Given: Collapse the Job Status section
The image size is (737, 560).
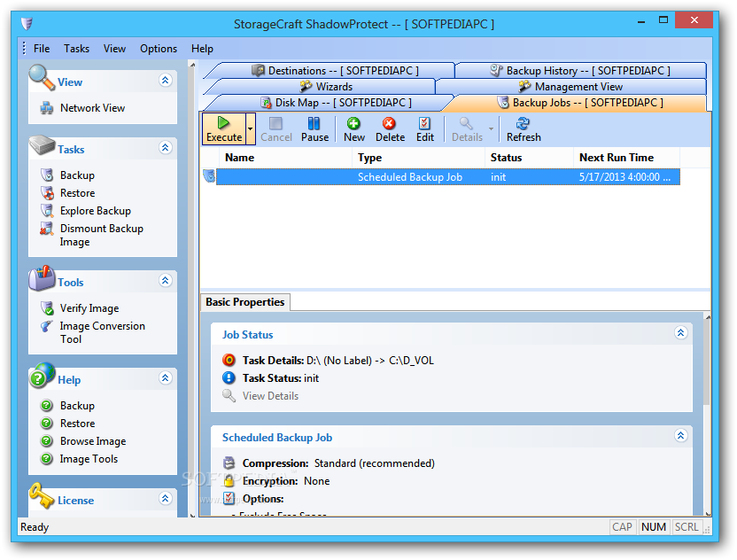Looking at the screenshot, I should tap(680, 333).
